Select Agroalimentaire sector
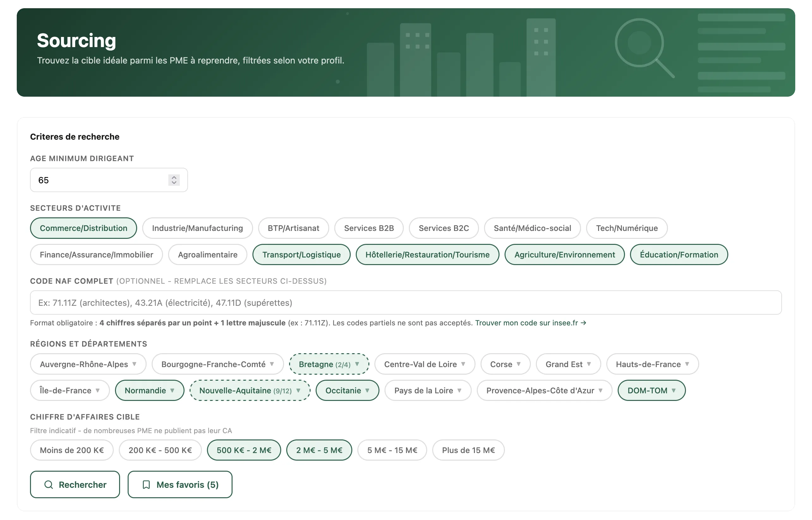812x520 pixels. point(208,255)
